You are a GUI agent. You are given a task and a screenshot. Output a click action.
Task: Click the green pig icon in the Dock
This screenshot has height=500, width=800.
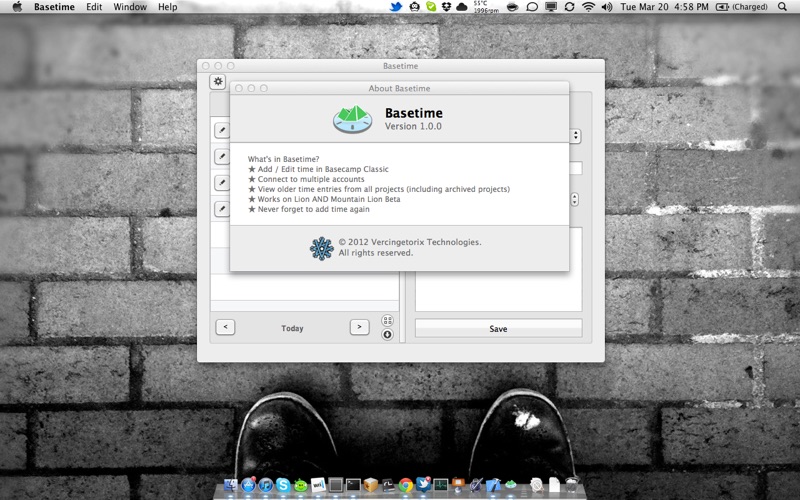(301, 486)
